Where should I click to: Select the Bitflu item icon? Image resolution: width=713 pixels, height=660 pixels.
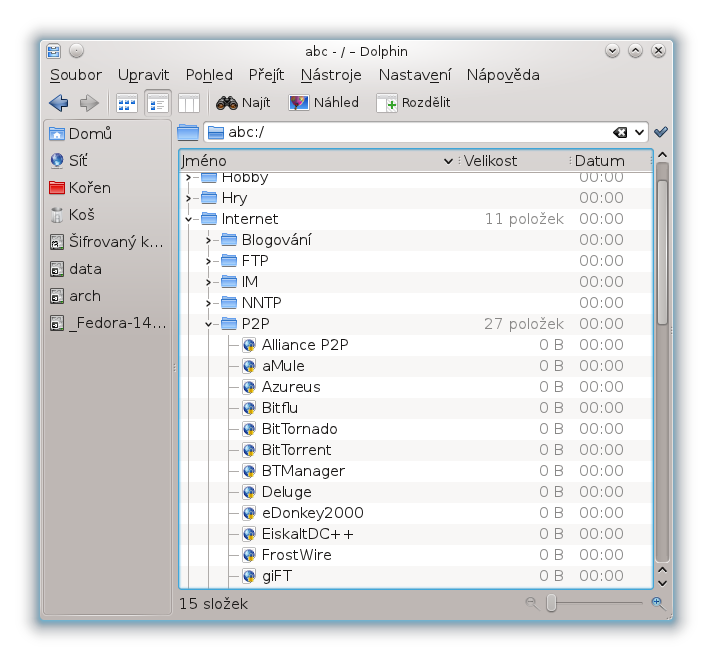[x=249, y=408]
